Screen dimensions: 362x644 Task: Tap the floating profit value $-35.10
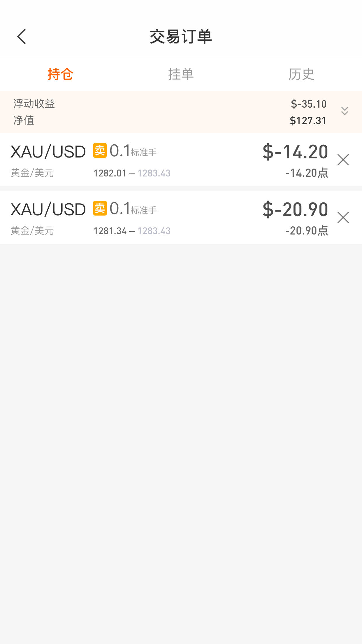click(x=308, y=104)
